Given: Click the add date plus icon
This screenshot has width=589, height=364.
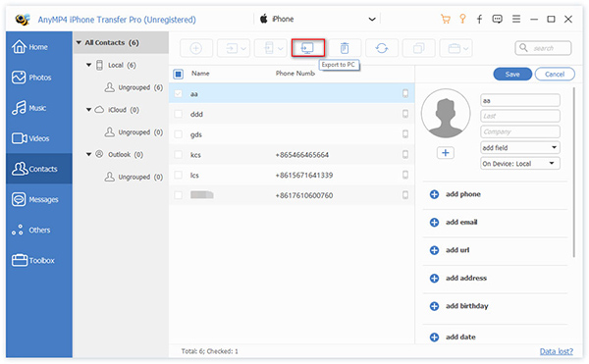Looking at the screenshot, I should click(x=434, y=337).
